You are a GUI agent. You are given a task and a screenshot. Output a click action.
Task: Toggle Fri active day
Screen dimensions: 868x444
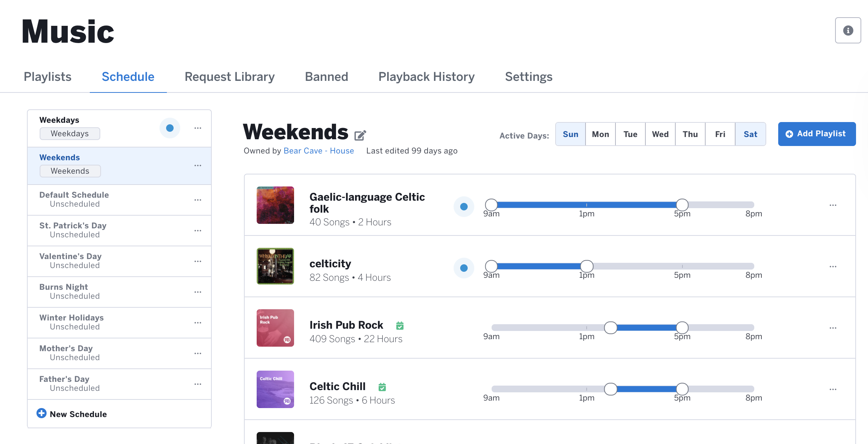(720, 134)
